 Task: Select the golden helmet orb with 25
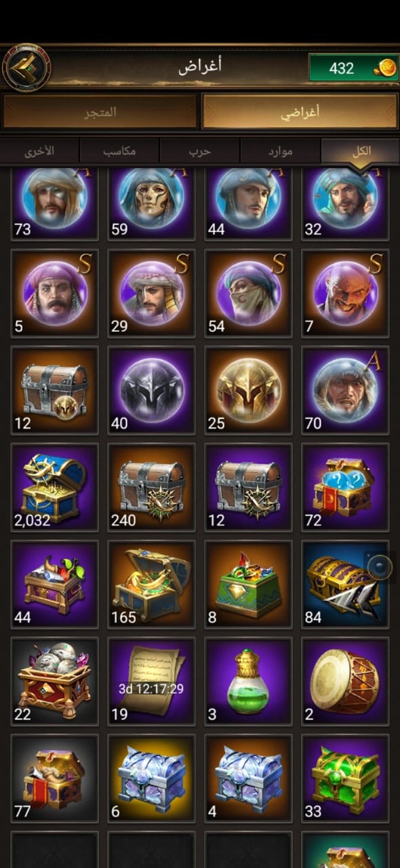coord(249,391)
